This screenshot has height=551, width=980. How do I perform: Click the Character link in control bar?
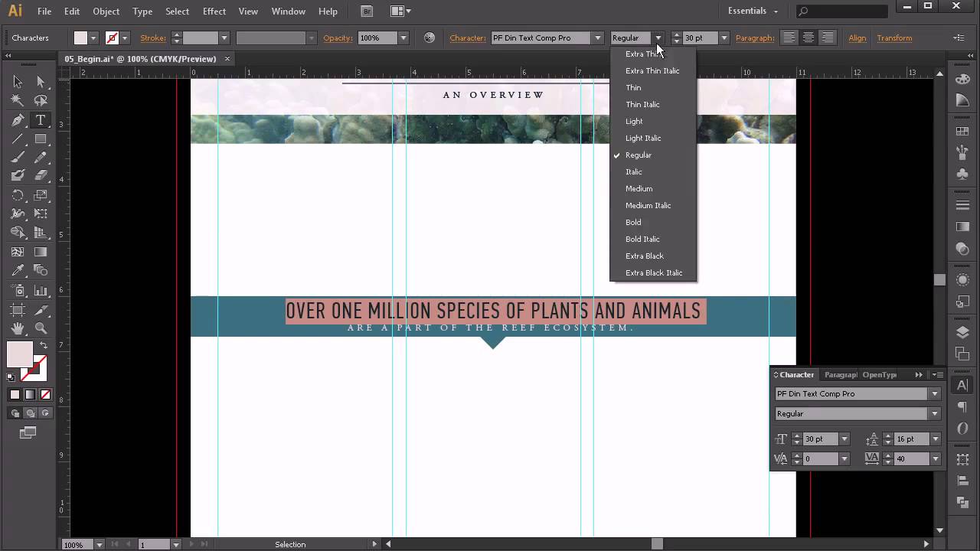468,37
